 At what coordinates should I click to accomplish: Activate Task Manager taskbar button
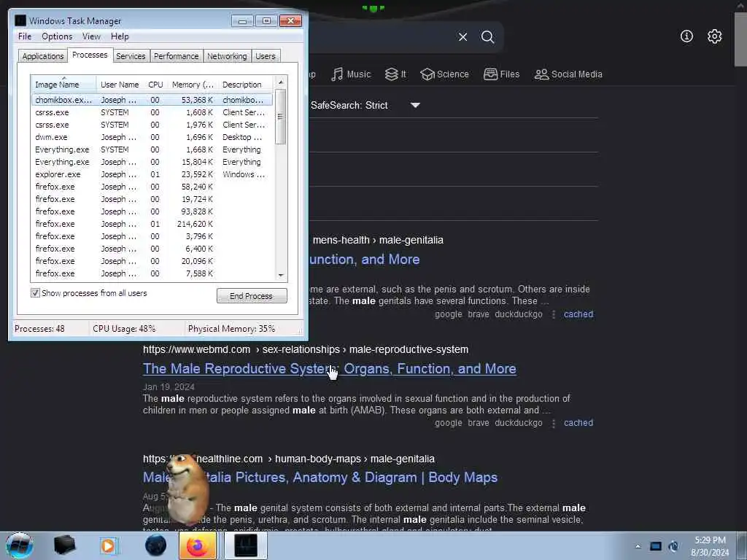[245, 545]
